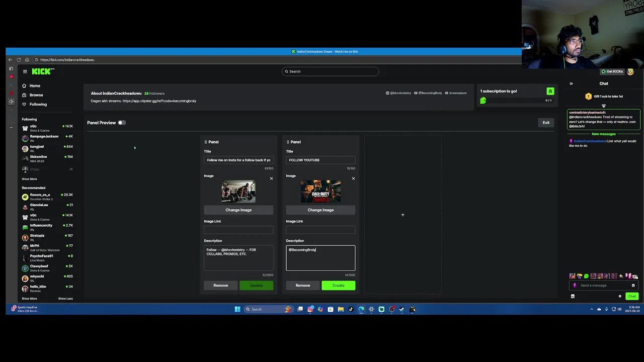The width and height of the screenshot is (644, 362).
Task: Show more followed channels
Action: point(29,179)
